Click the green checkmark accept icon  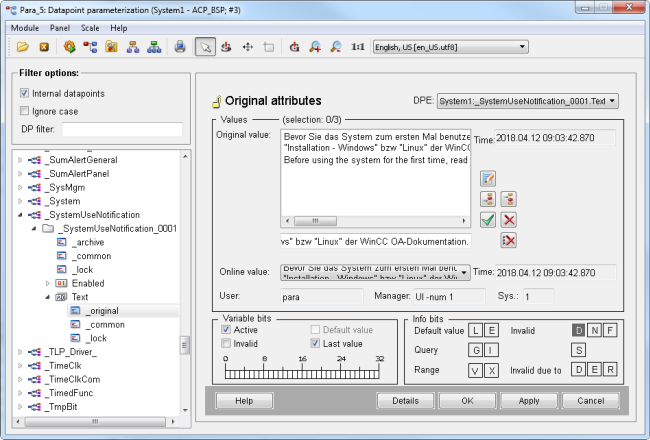[x=488, y=219]
